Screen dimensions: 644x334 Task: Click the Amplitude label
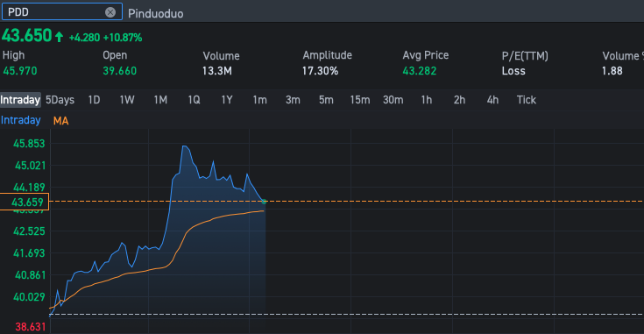pos(327,55)
